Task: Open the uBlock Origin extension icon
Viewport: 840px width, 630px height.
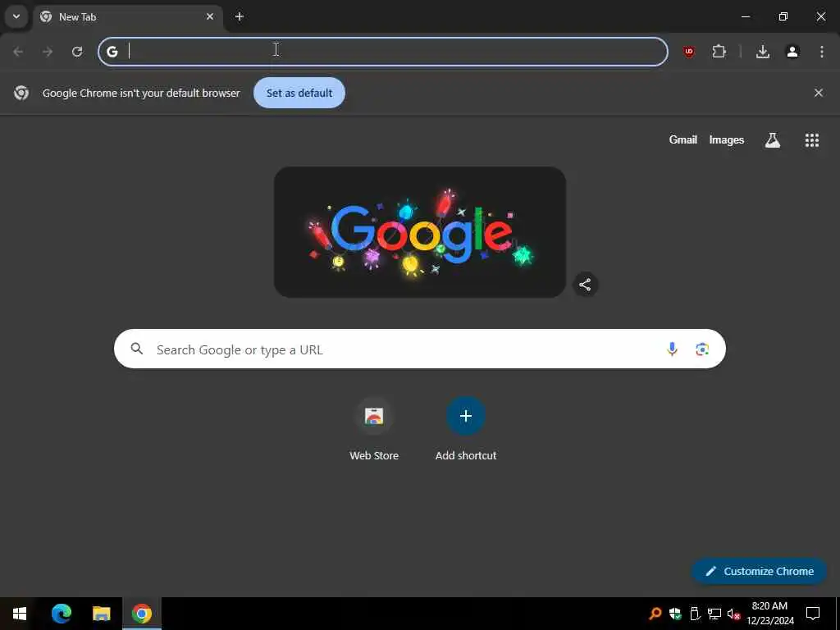Action: coord(689,52)
